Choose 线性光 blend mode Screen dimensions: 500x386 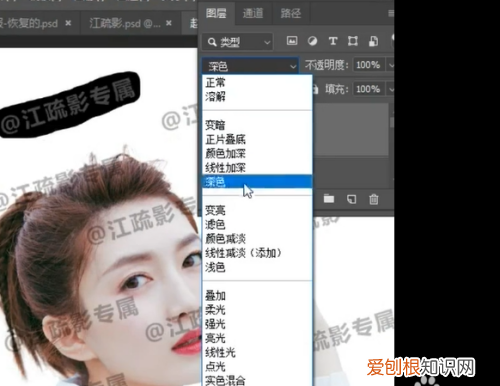pyautogui.click(x=257, y=352)
